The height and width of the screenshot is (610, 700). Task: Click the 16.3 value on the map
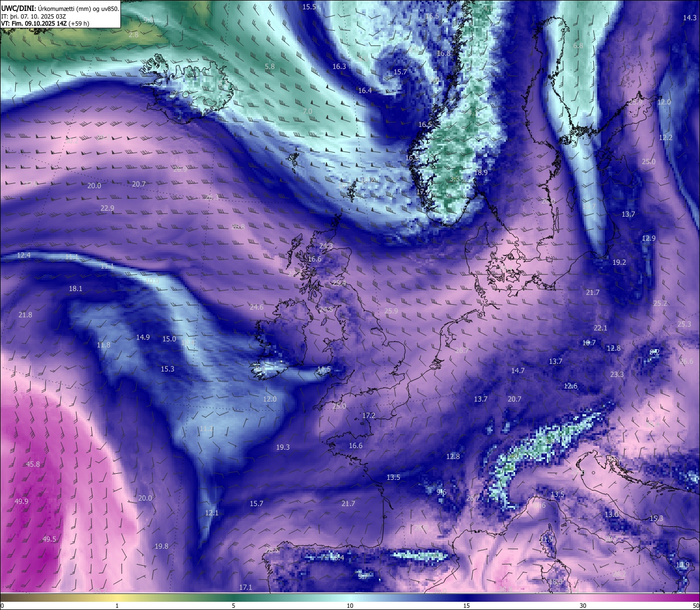tap(339, 66)
